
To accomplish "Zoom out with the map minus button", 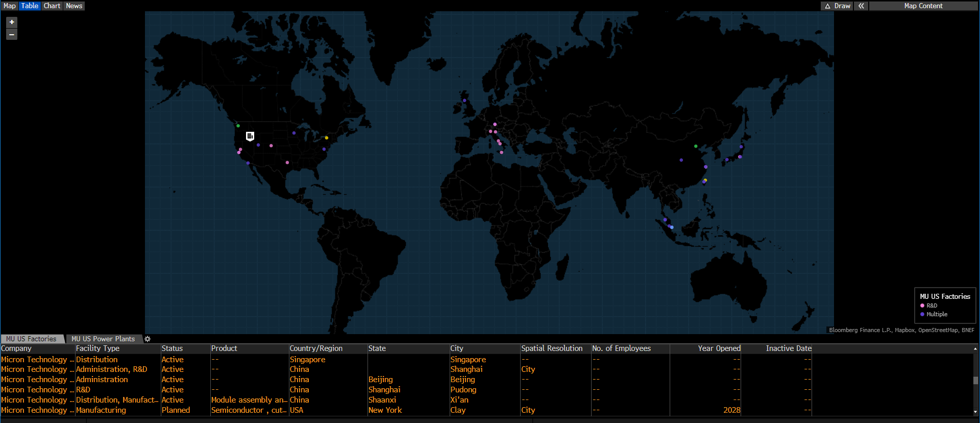I will [x=12, y=34].
